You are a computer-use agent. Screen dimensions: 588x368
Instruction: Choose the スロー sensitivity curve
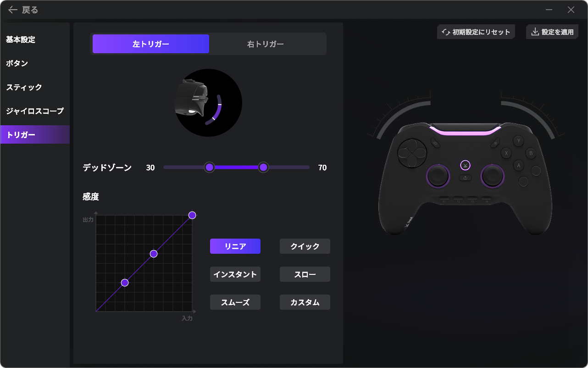coord(305,274)
